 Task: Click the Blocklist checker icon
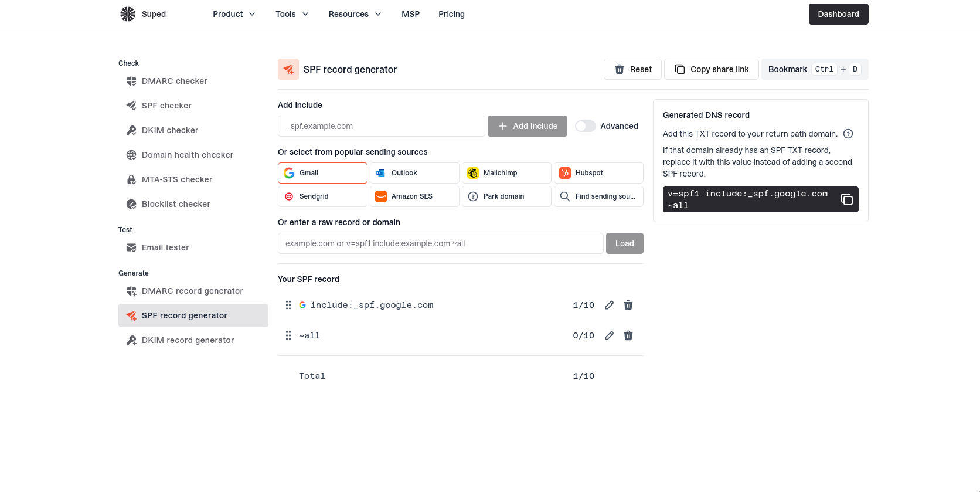(x=131, y=204)
